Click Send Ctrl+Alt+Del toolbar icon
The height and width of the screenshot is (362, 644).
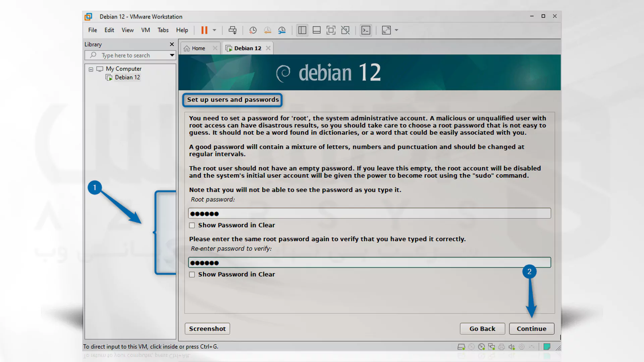(232, 30)
